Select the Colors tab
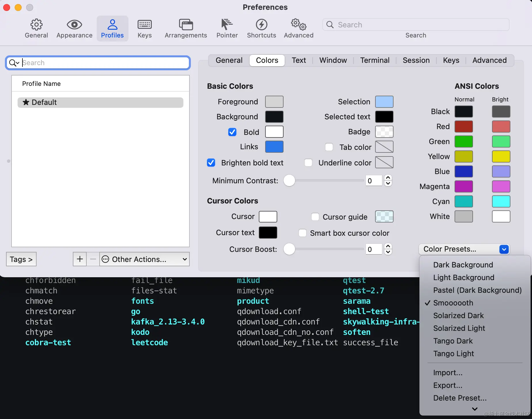 point(267,60)
